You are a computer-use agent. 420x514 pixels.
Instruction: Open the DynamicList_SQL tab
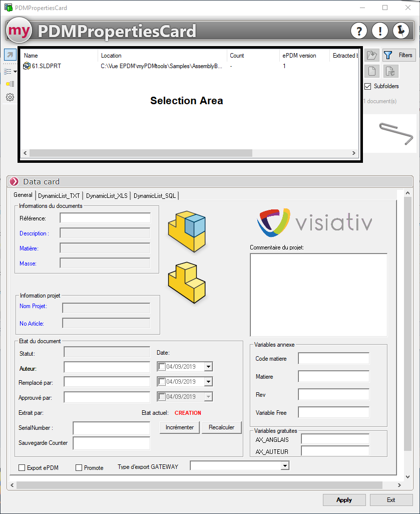click(x=154, y=196)
